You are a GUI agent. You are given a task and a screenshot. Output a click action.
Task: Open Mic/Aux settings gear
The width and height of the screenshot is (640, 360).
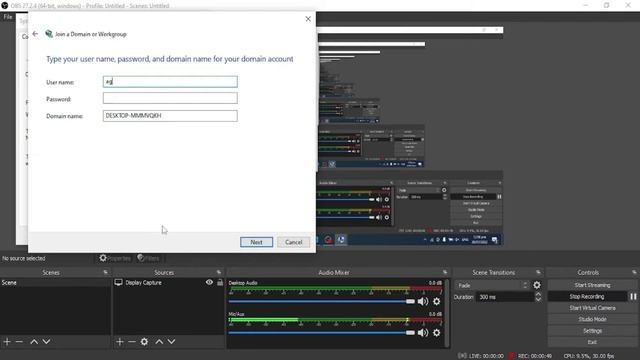437,333
